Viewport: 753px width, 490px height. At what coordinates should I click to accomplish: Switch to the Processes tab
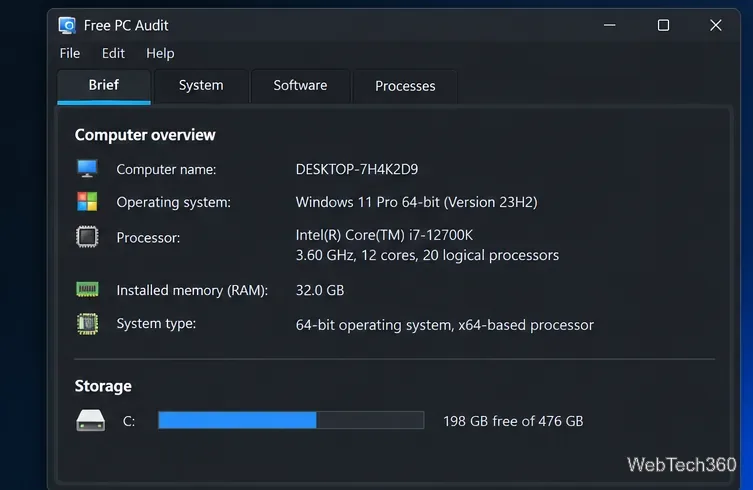405,86
